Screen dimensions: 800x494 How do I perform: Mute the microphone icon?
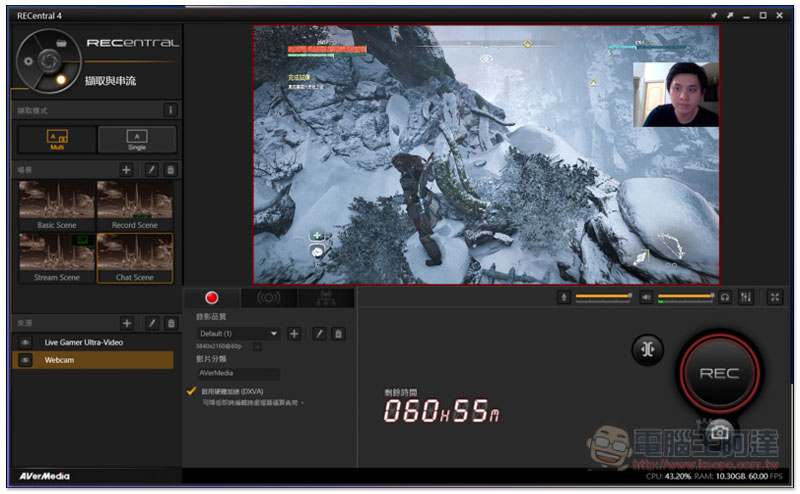tap(564, 297)
